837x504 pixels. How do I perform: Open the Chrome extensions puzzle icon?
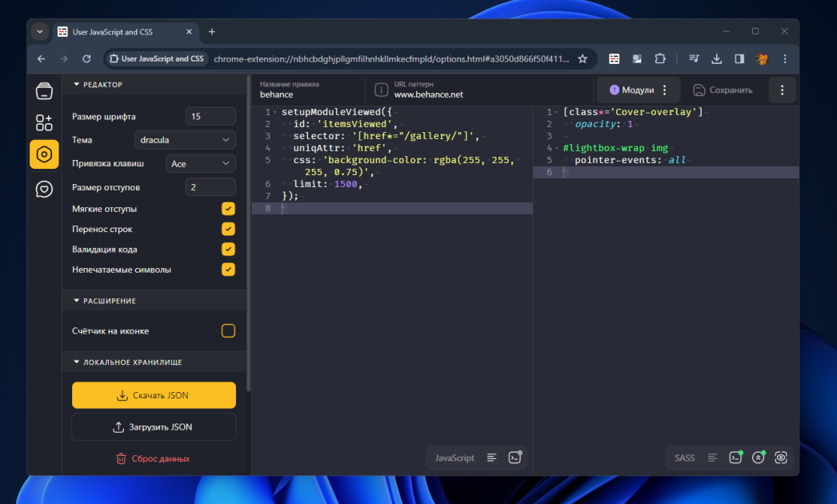pyautogui.click(x=660, y=58)
